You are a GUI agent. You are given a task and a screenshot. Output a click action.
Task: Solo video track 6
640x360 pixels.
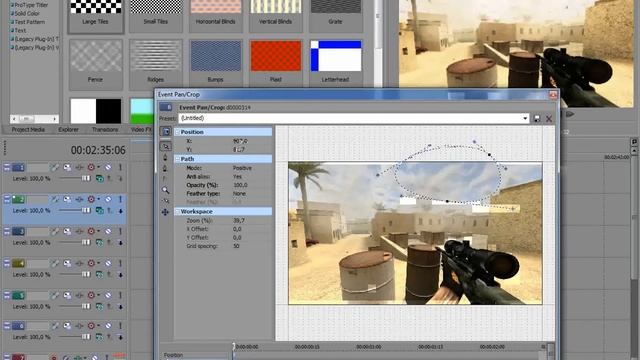tap(120, 326)
